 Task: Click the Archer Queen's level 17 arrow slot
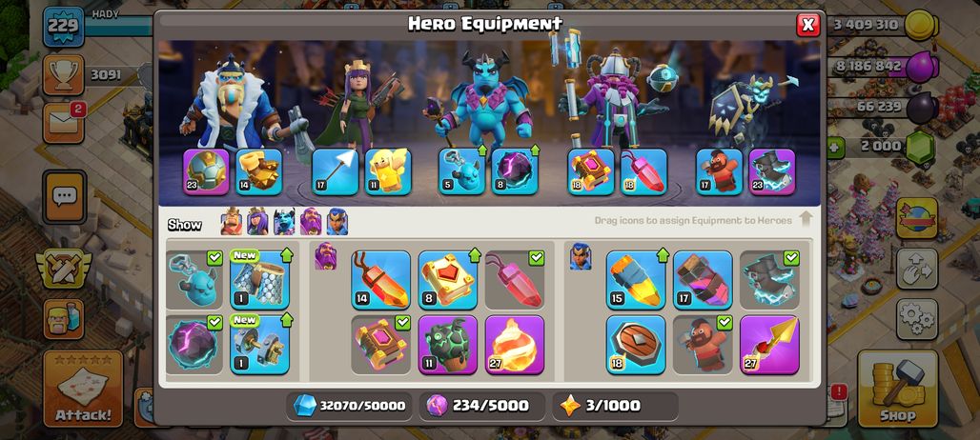335,171
